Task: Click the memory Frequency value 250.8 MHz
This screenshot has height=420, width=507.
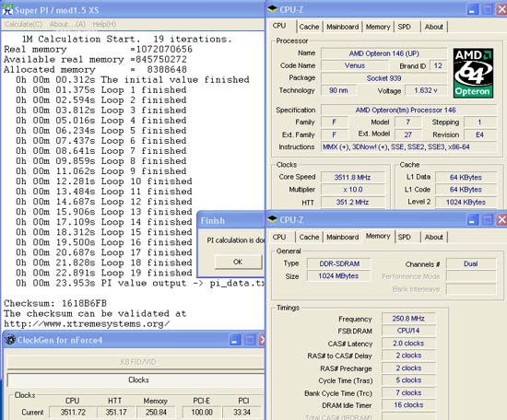Action: (x=408, y=319)
